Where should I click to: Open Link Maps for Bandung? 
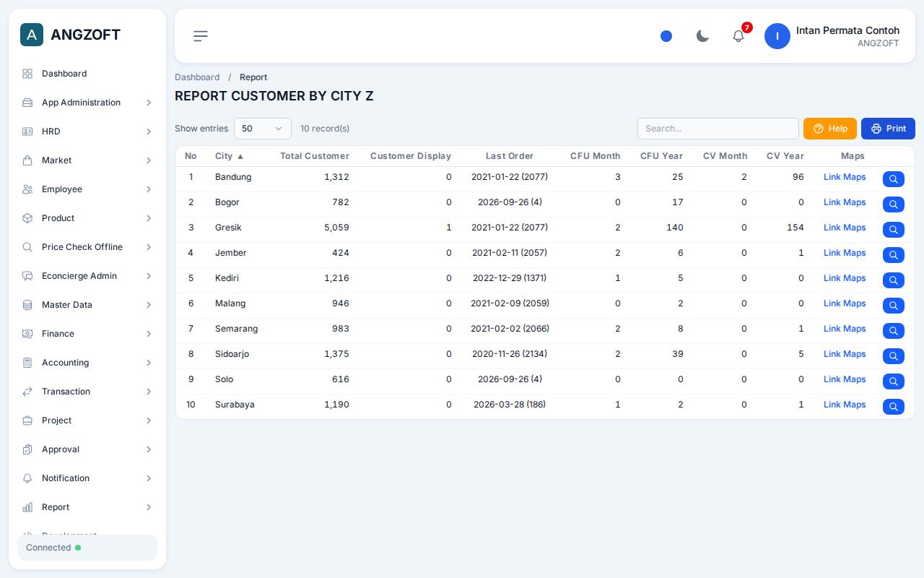tap(845, 177)
